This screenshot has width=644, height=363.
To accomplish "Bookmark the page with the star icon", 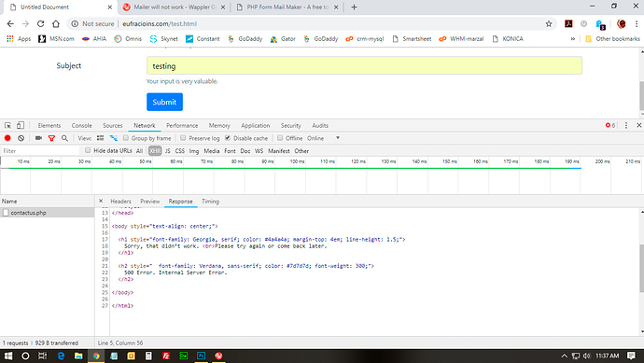I will pos(549,24).
